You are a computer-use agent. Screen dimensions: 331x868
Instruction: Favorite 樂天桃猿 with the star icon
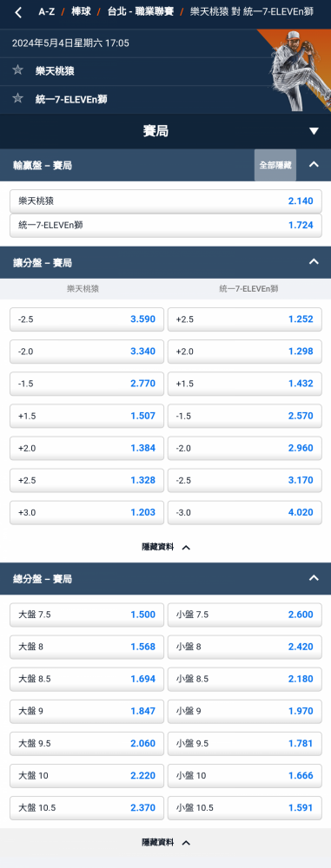coord(17,70)
